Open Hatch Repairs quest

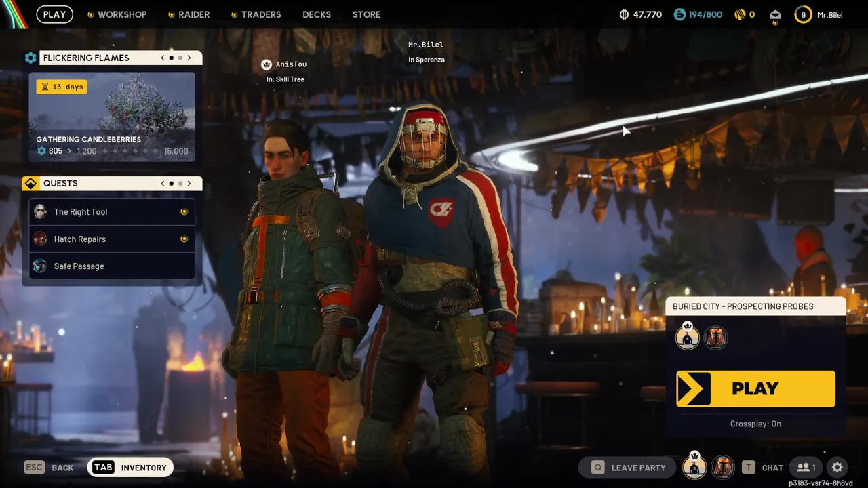click(x=112, y=239)
